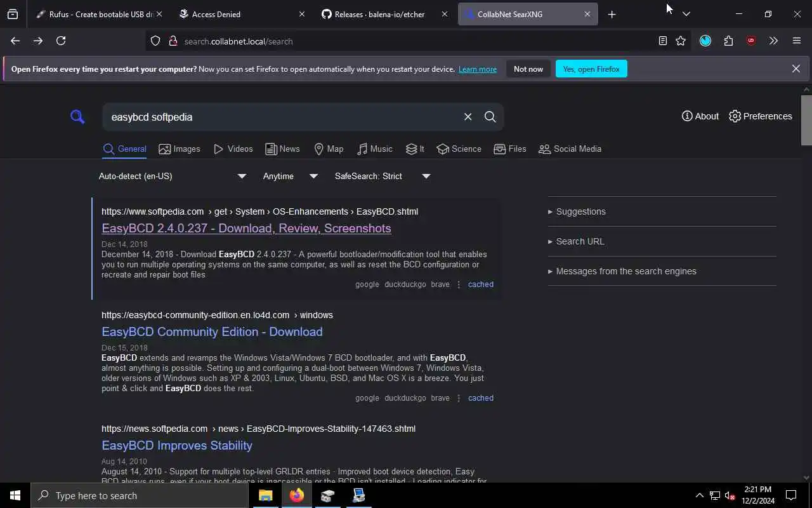Select the Map search category
Viewport: 812px width, 508px height.
329,149
